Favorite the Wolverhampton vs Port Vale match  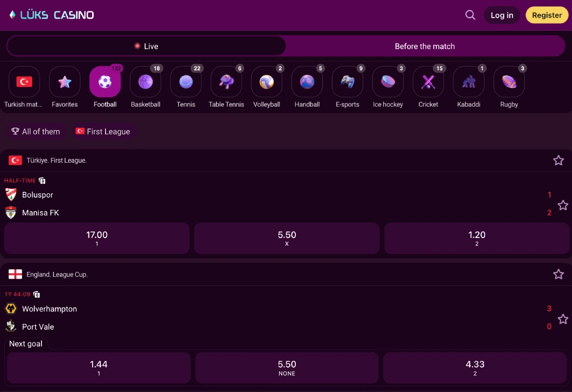tap(563, 319)
